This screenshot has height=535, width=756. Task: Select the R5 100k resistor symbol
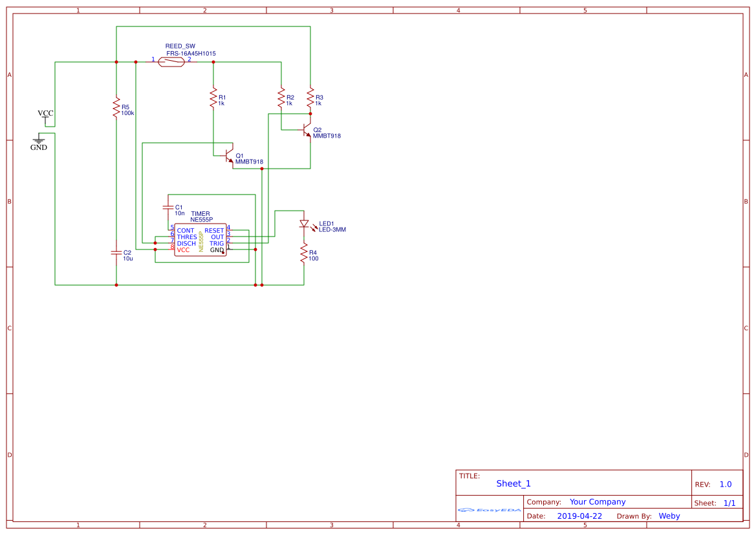[115, 107]
